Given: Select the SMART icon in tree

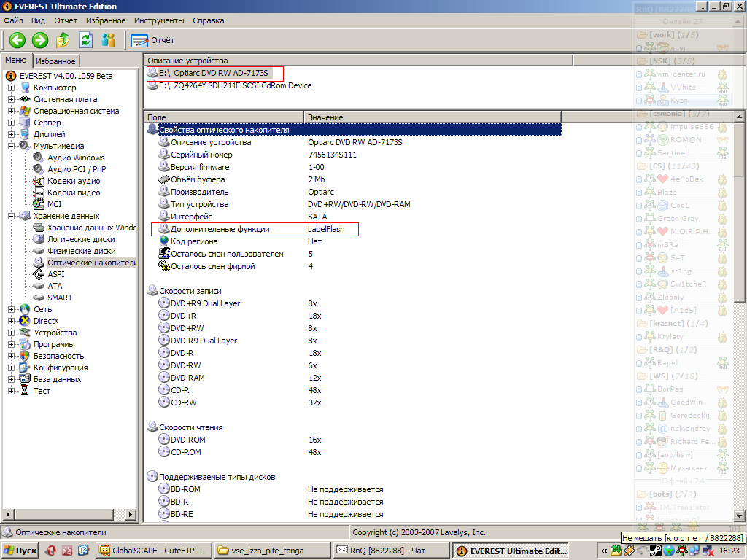Looking at the screenshot, I should pos(39,297).
